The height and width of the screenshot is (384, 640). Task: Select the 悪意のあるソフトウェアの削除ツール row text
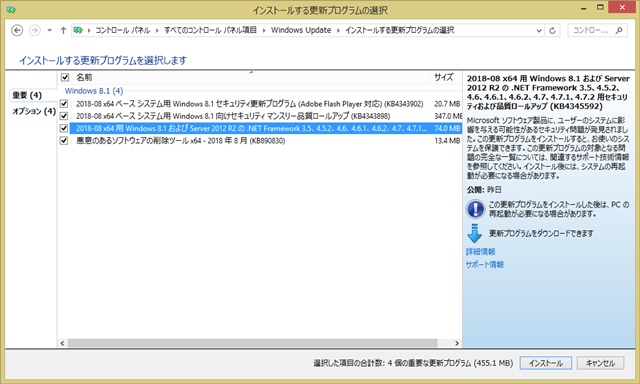pos(180,141)
